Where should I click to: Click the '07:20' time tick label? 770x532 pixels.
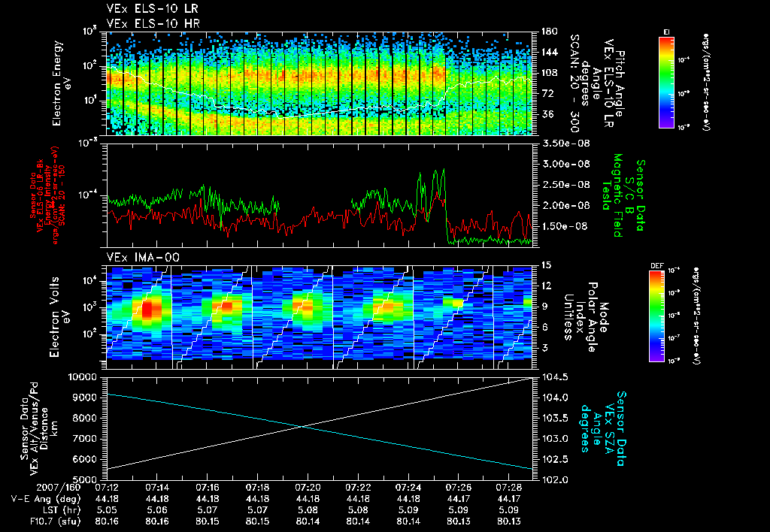click(x=308, y=488)
